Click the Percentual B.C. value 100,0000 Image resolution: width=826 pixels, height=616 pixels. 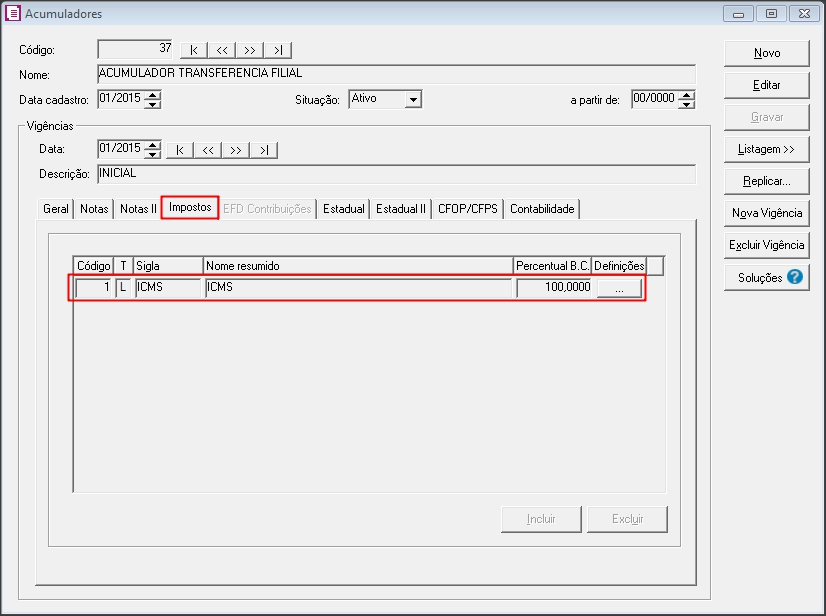554,288
